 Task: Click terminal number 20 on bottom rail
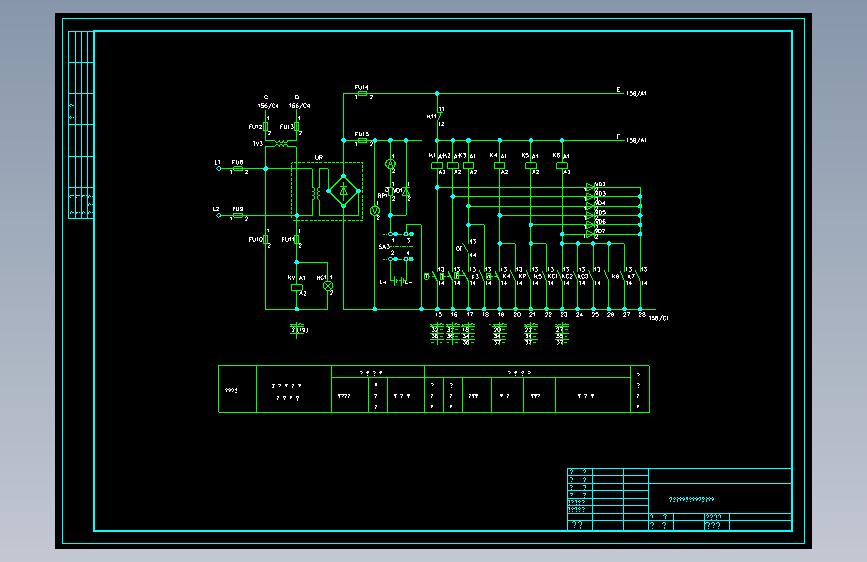pos(517,314)
